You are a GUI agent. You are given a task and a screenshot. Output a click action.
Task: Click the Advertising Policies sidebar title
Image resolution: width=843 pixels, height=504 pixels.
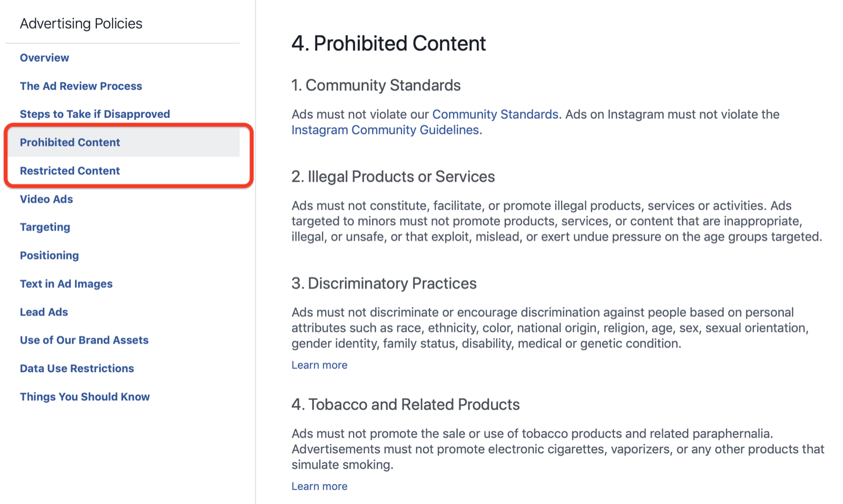coord(81,24)
